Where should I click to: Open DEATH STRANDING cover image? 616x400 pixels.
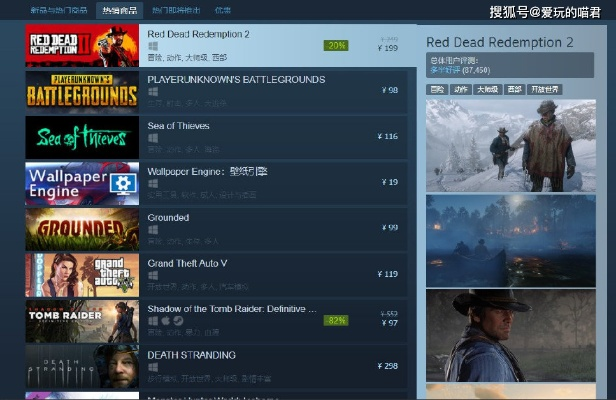tap(82, 367)
